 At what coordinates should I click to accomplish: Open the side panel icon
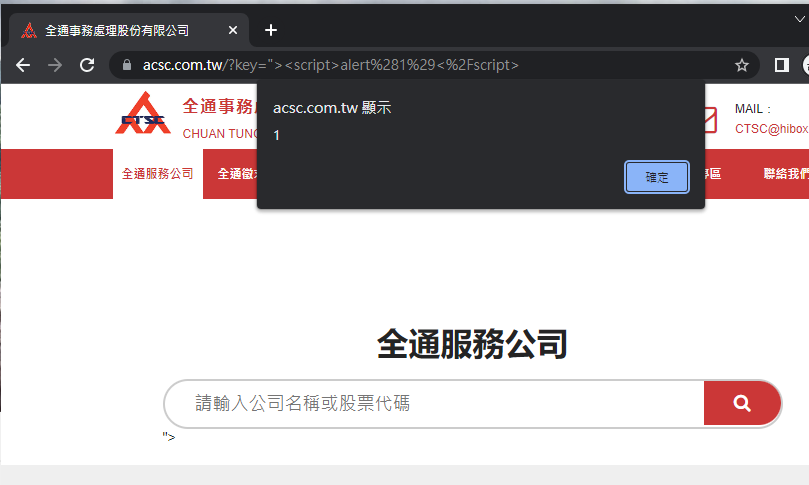[782, 65]
